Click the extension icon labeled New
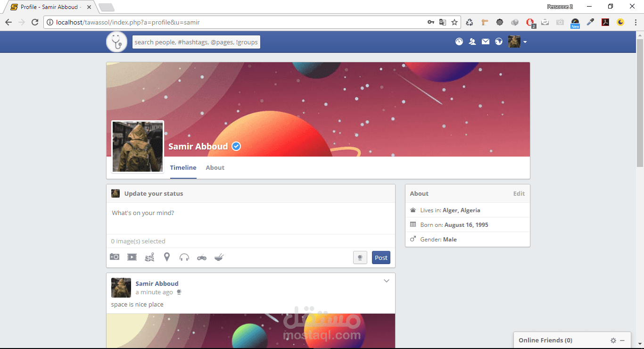This screenshot has width=644, height=349. pos(575,23)
